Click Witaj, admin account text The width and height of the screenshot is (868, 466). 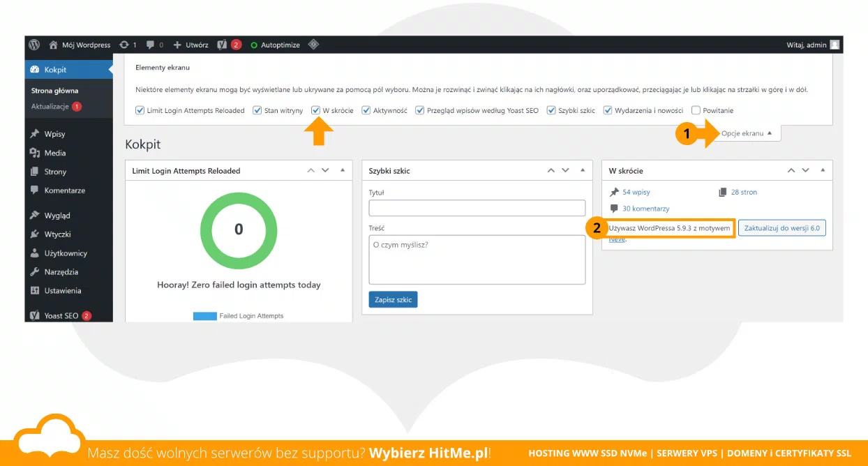(807, 45)
